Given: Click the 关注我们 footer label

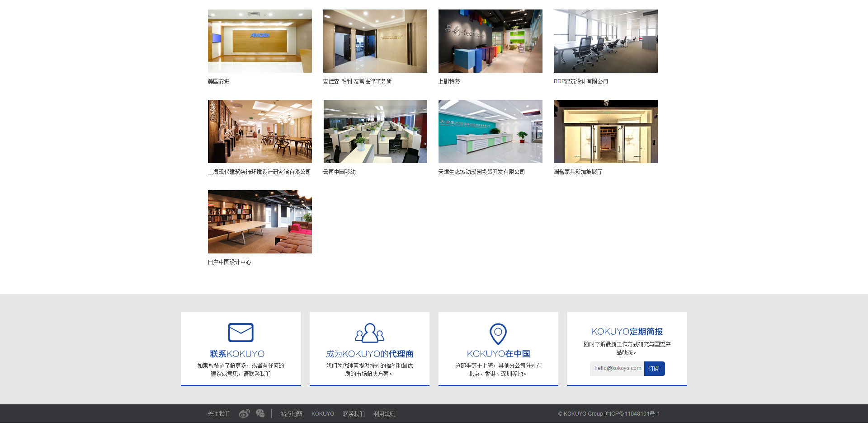Looking at the screenshot, I should (219, 414).
